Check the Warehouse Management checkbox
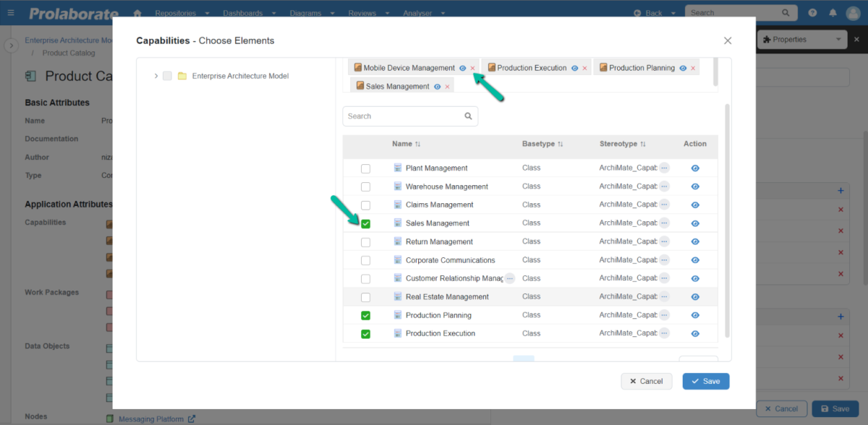Viewport: 868px width, 425px height. click(365, 186)
